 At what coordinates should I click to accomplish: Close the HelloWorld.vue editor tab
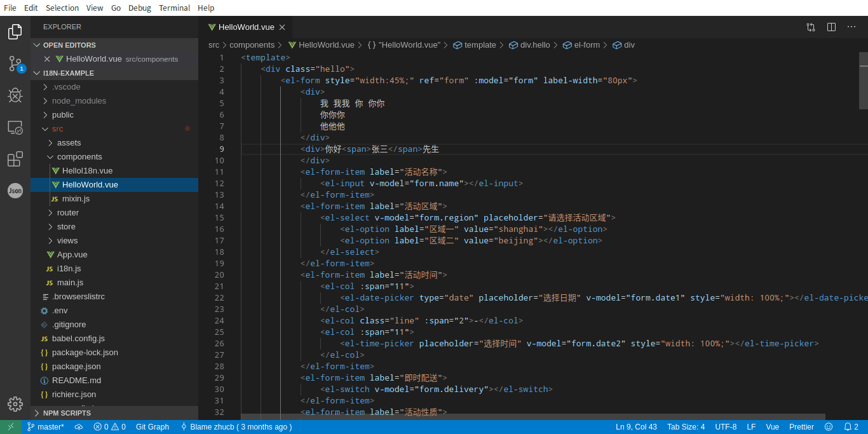283,27
